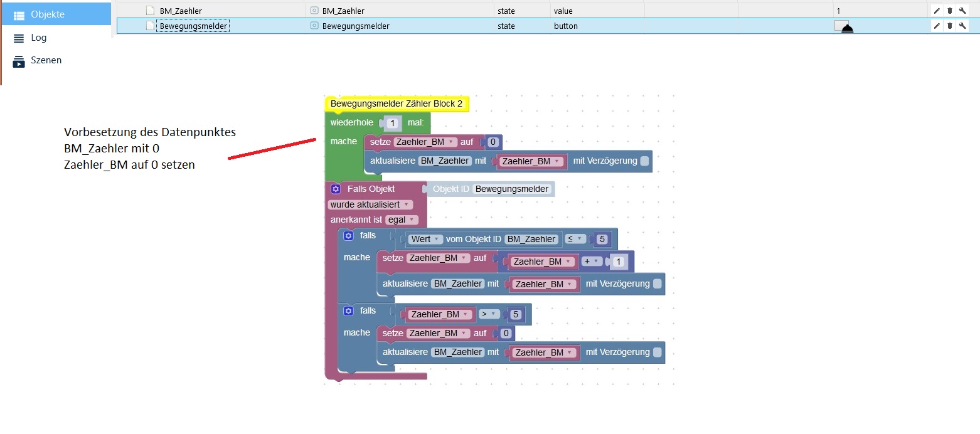980x434 pixels.
Task: Select the yellow Bewegungsmelder Zähler Block 2 comment block
Action: point(397,103)
